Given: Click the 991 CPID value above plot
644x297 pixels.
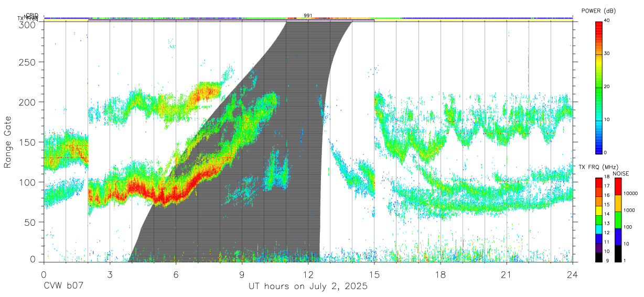Looking at the screenshot, I should click(308, 15).
